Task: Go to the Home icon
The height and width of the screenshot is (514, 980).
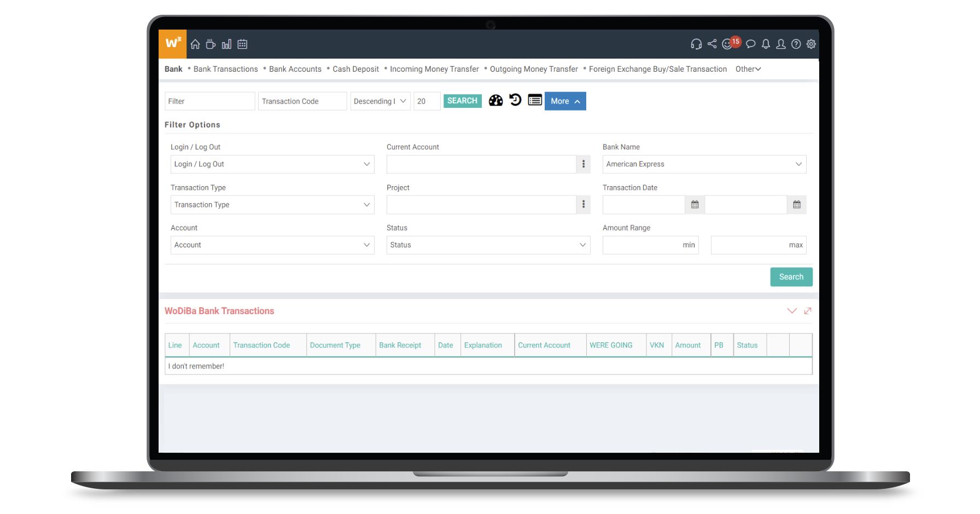Action: tap(195, 44)
